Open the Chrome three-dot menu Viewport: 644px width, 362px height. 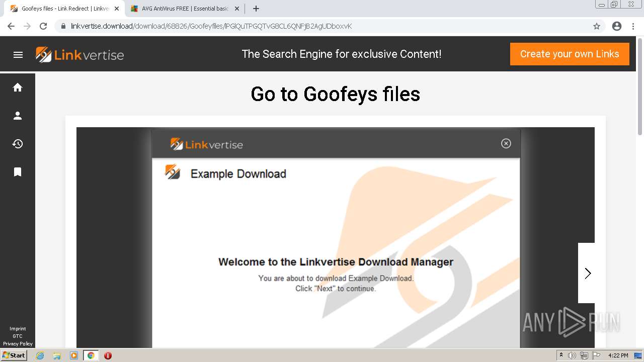[x=633, y=26]
